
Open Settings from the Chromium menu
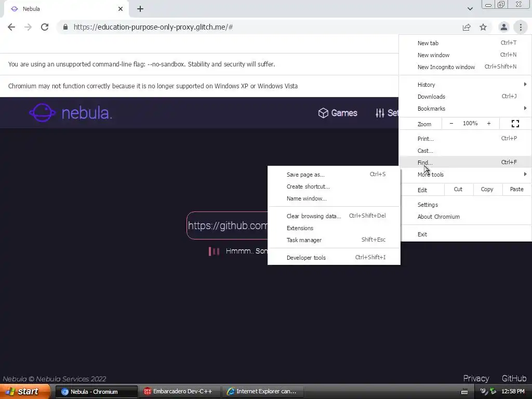(465, 205)
